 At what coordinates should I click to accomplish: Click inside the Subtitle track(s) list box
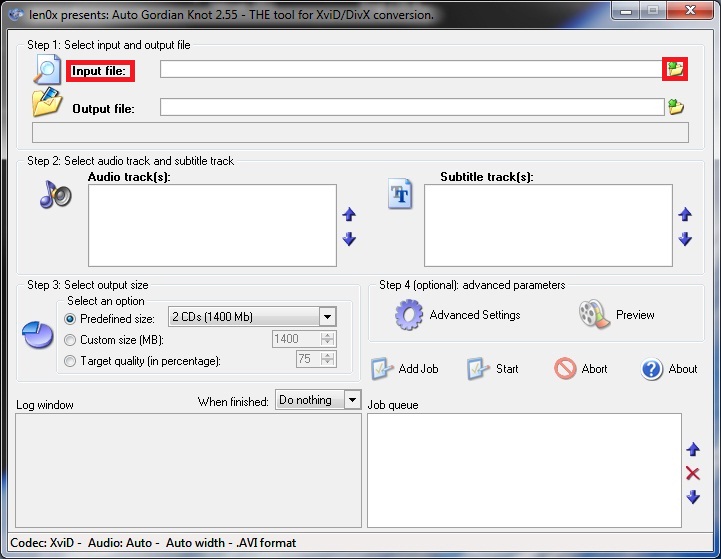coord(548,225)
